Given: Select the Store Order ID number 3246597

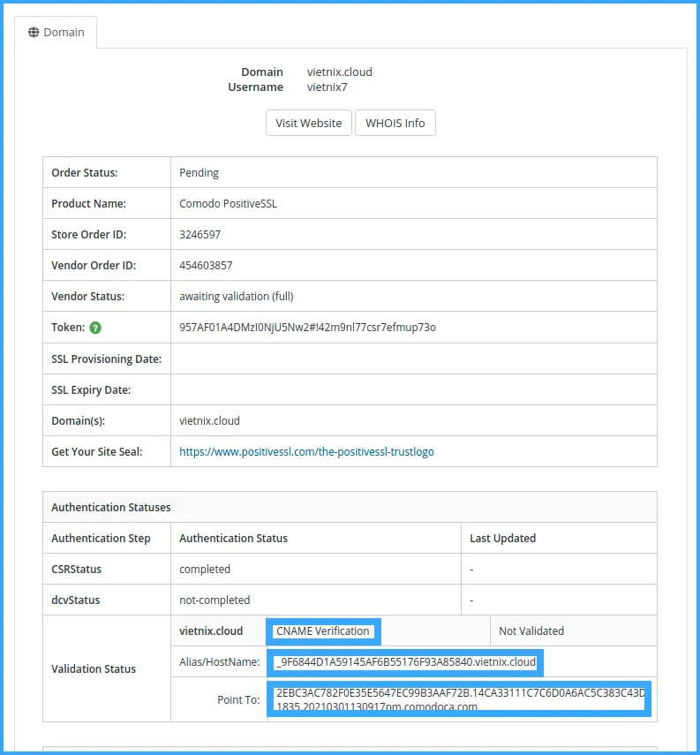Looking at the screenshot, I should [199, 235].
